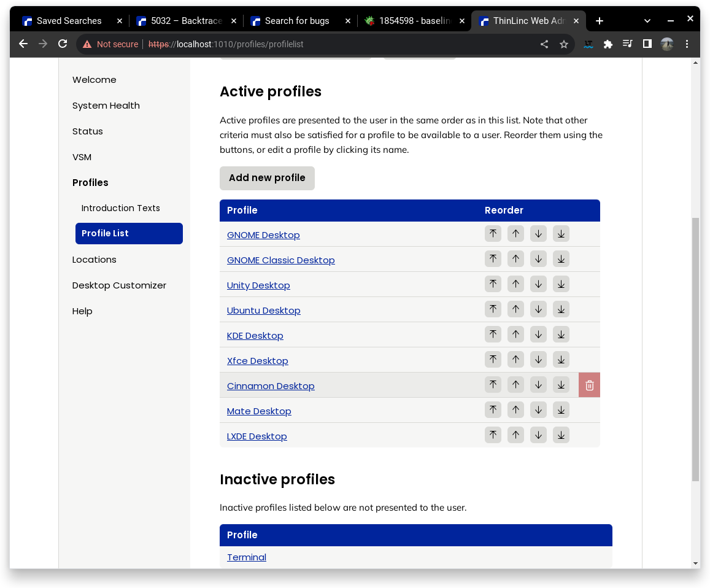Image resolution: width=710 pixels, height=588 pixels.
Task: Open Welcome page in sidebar
Action: click(x=94, y=80)
